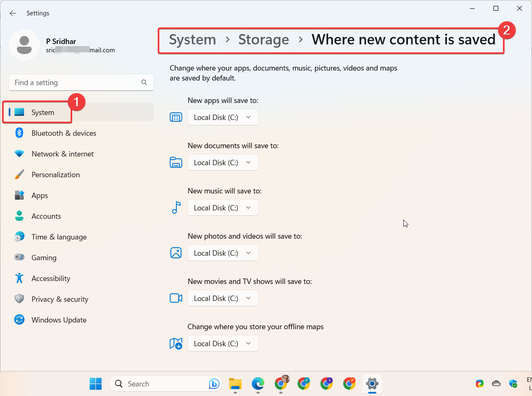
Task: Expand the New documents save location dropdown
Action: [223, 163]
